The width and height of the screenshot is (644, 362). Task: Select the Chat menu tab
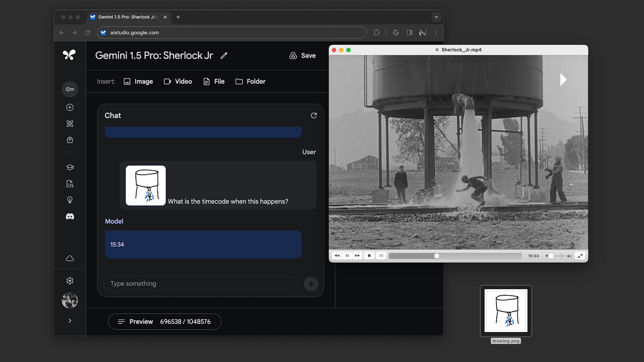click(113, 115)
